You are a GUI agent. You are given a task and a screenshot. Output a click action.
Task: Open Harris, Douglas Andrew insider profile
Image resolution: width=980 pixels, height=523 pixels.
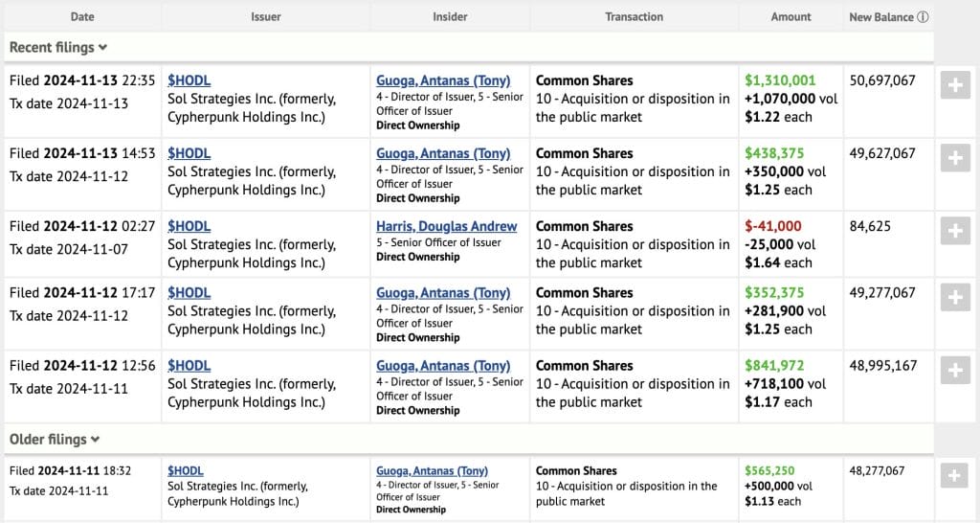(446, 227)
